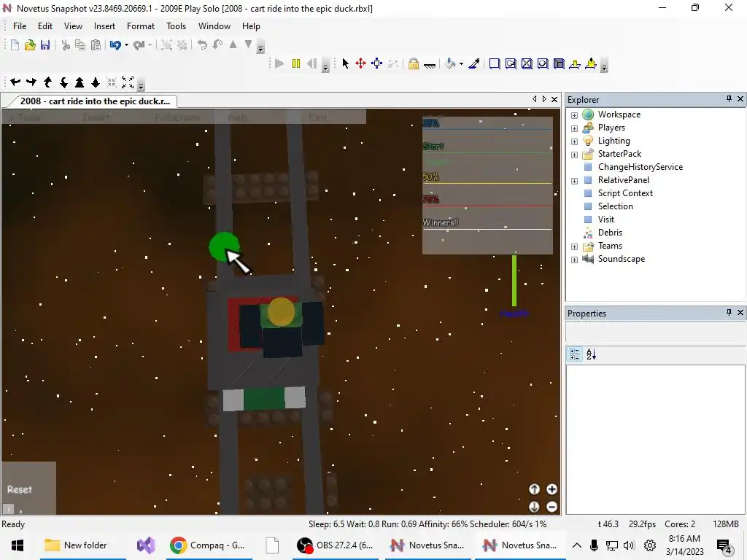747x560 pixels.
Task: Select the weld surface tool with X
Action: click(527, 63)
